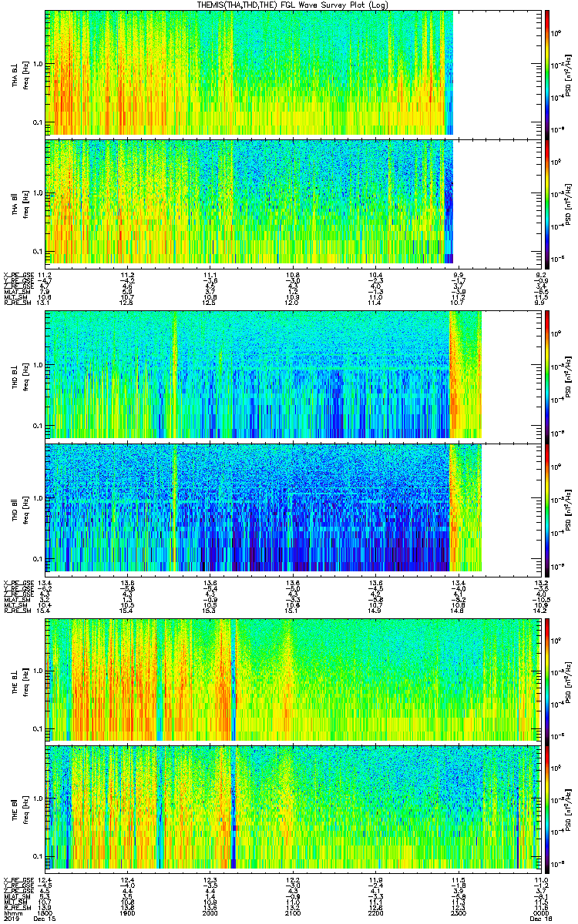This screenshot has width=578, height=924.
Task: Click the 1.0 frequency tick on THA B-perpendicular
Action: [x=38, y=64]
